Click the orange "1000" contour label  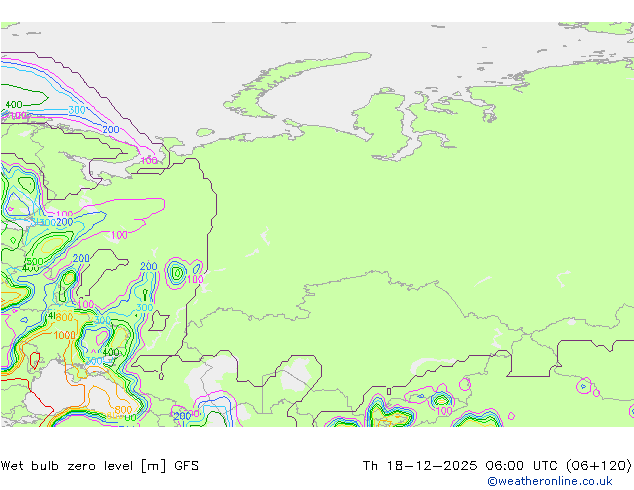65,335
